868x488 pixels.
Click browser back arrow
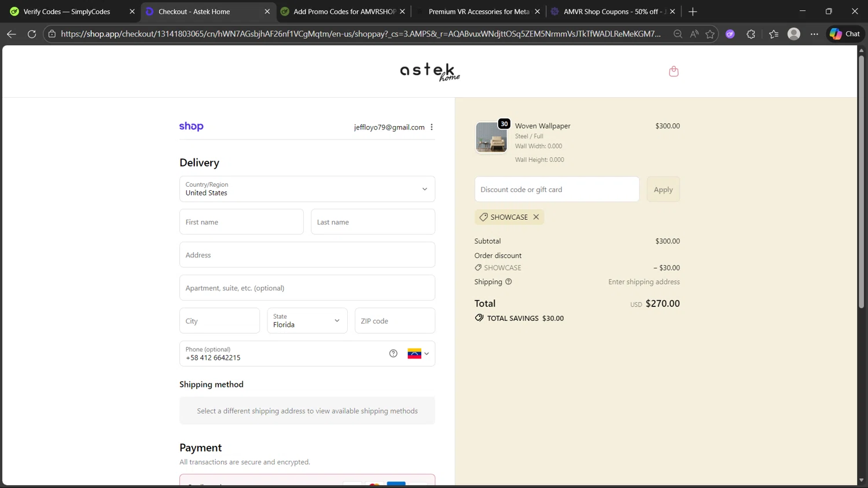tap(11, 34)
